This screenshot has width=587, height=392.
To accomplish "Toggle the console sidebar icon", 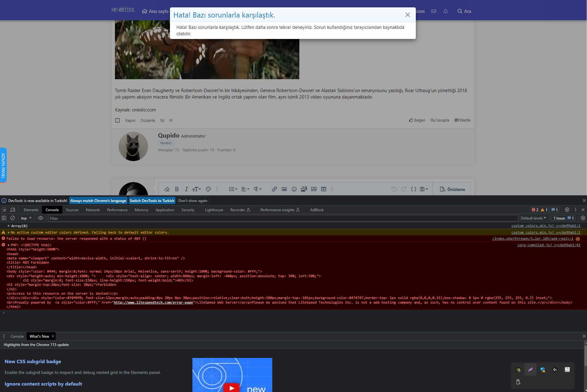I will click(x=4, y=218).
